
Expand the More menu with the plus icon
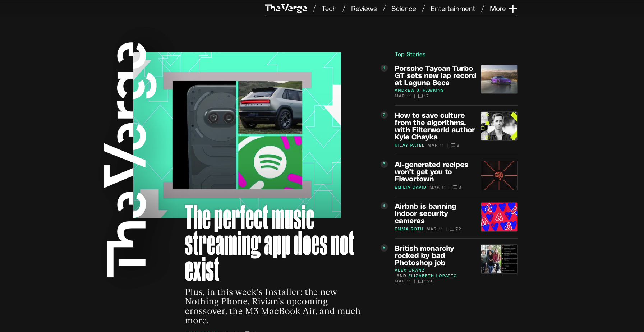point(513,8)
